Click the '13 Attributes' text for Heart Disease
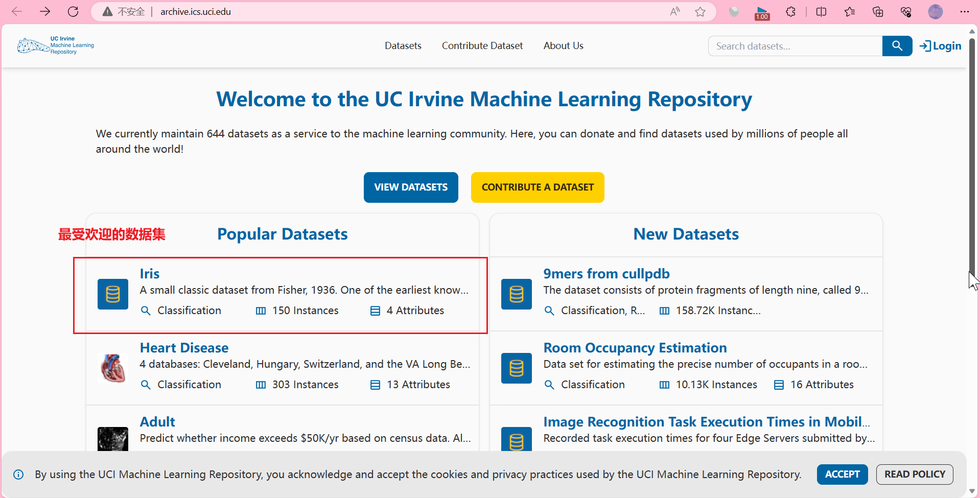The height and width of the screenshot is (498, 980). click(418, 385)
